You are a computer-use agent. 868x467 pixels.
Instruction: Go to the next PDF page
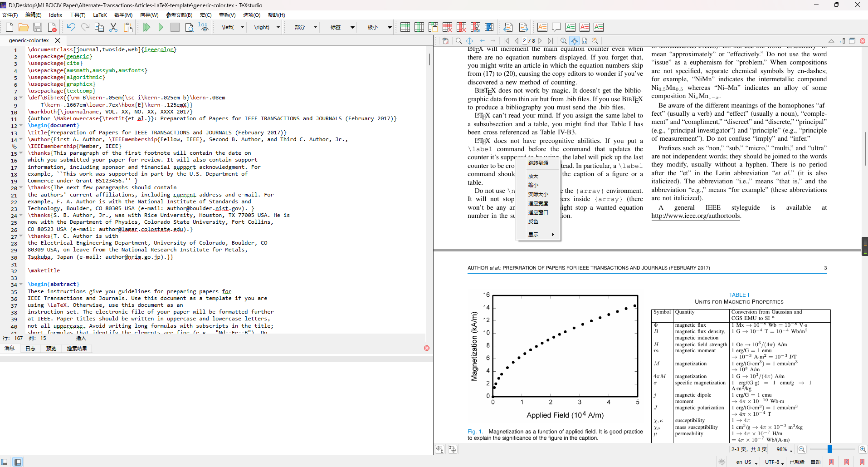[540, 41]
